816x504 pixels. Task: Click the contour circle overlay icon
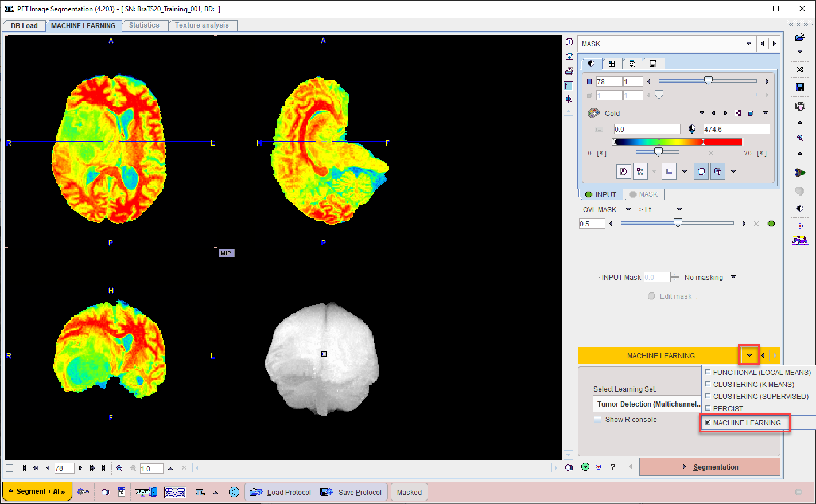[701, 171]
